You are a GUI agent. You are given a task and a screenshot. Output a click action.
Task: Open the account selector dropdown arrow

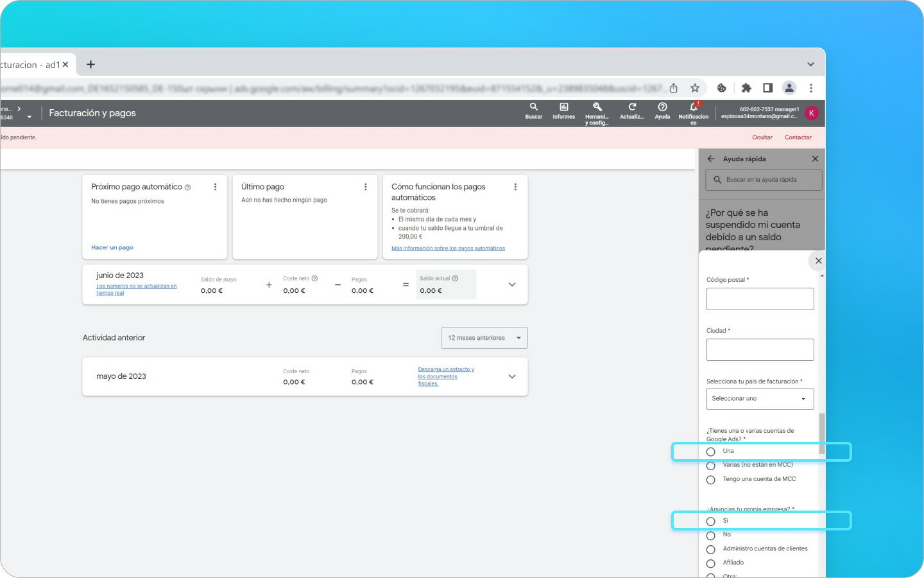tap(29, 117)
